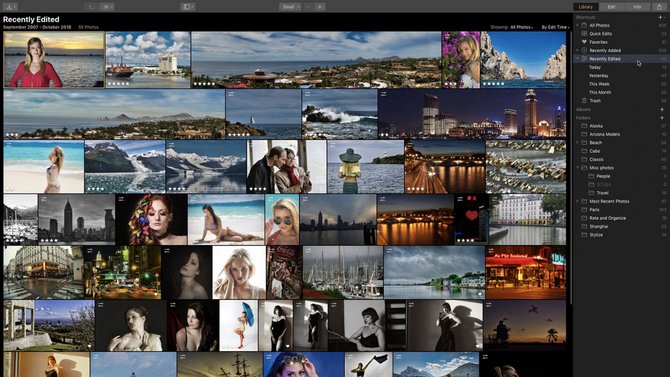Viewport: 670px width, 377px height.
Task: Collapse the Misc photos folder
Action: point(578,168)
